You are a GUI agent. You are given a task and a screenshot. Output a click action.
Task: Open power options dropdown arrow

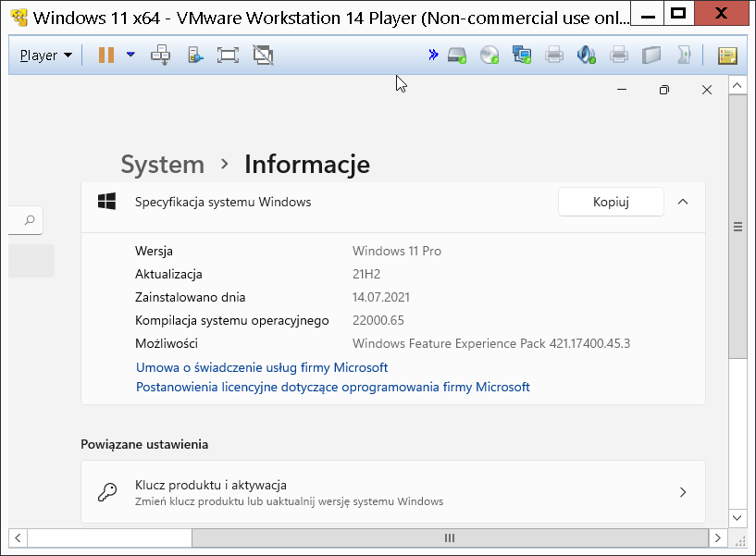[x=130, y=55]
